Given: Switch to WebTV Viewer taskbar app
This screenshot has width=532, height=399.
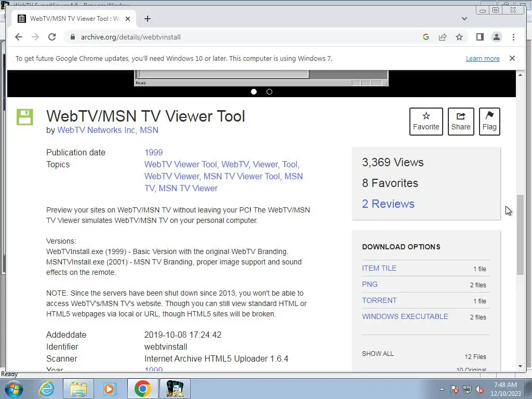Looking at the screenshot, I should pos(175,389).
